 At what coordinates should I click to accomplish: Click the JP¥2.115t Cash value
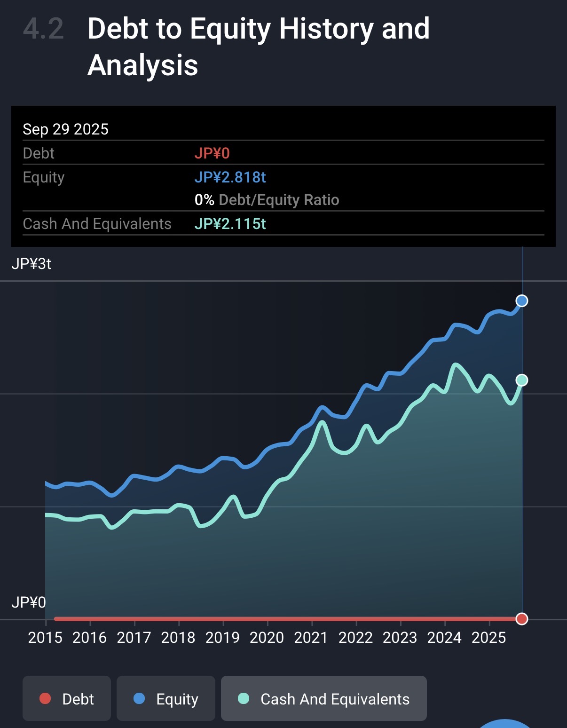(230, 224)
